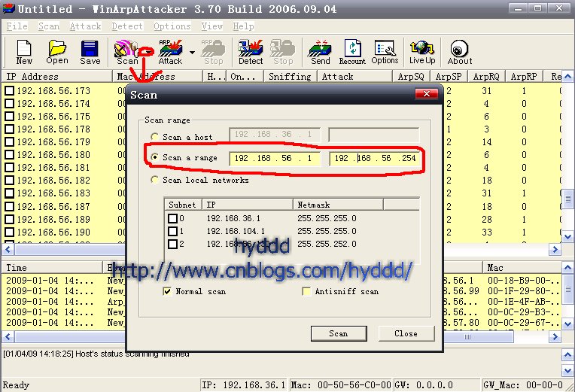This screenshot has height=392, width=575.
Task: Open the Detect menu
Action: 127,26
